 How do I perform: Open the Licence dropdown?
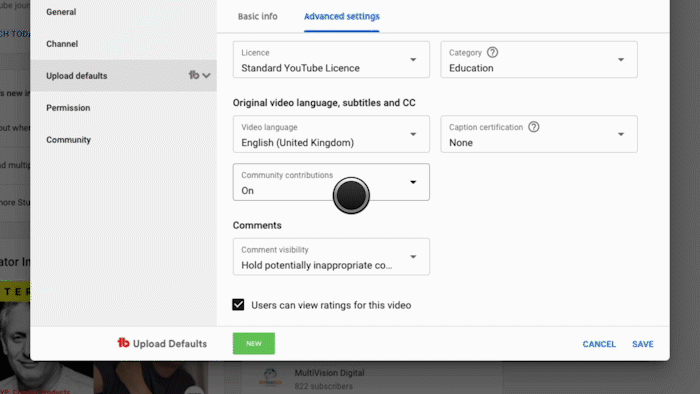331,60
